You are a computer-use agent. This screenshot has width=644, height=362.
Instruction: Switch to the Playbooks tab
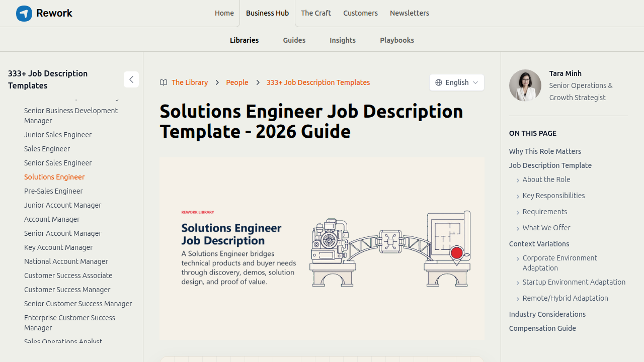click(397, 40)
